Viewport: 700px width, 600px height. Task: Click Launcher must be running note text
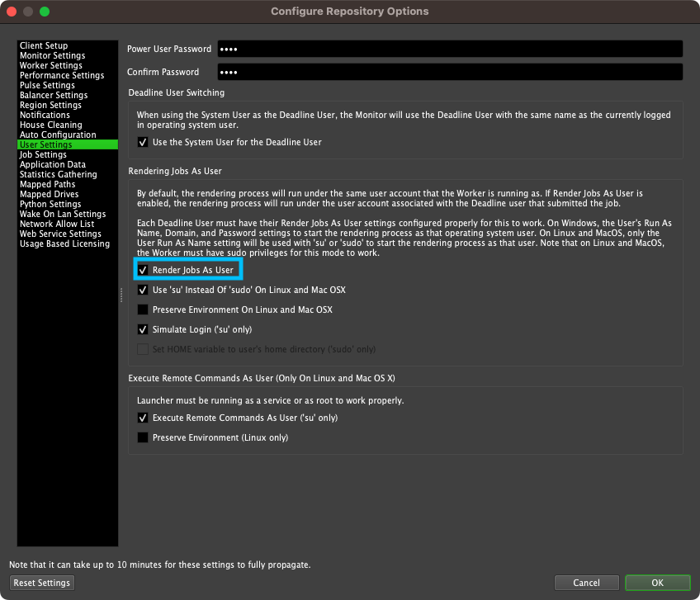coord(270,400)
